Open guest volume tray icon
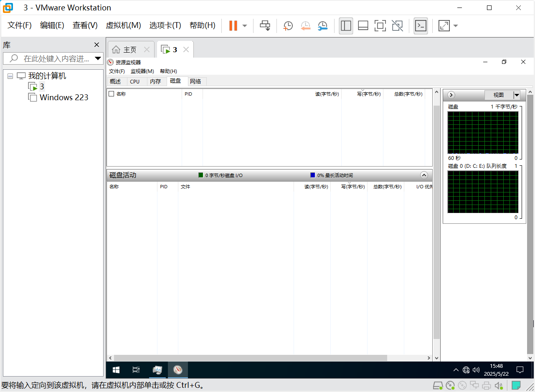The image size is (535, 392). pos(476,370)
